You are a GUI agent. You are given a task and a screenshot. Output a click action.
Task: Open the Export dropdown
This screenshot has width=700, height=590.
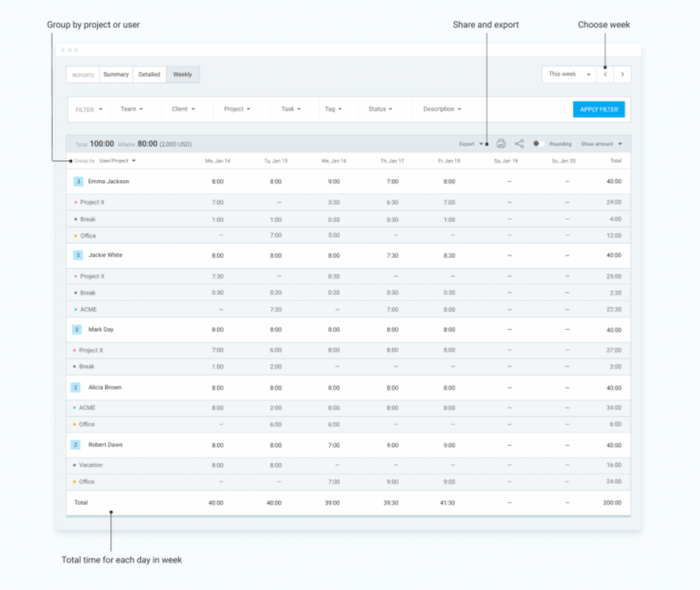pyautogui.click(x=471, y=144)
